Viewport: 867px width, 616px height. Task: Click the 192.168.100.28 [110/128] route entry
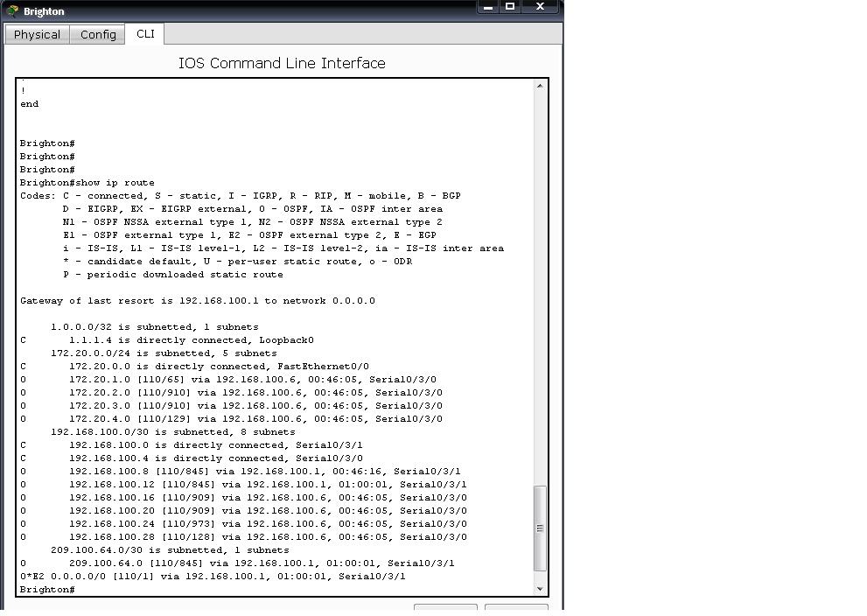coord(243,537)
